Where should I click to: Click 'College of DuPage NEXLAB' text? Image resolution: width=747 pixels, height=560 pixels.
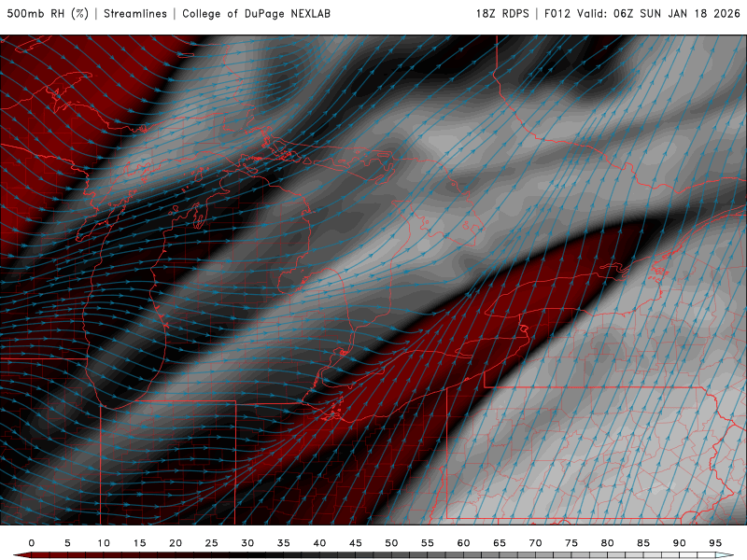tap(256, 13)
